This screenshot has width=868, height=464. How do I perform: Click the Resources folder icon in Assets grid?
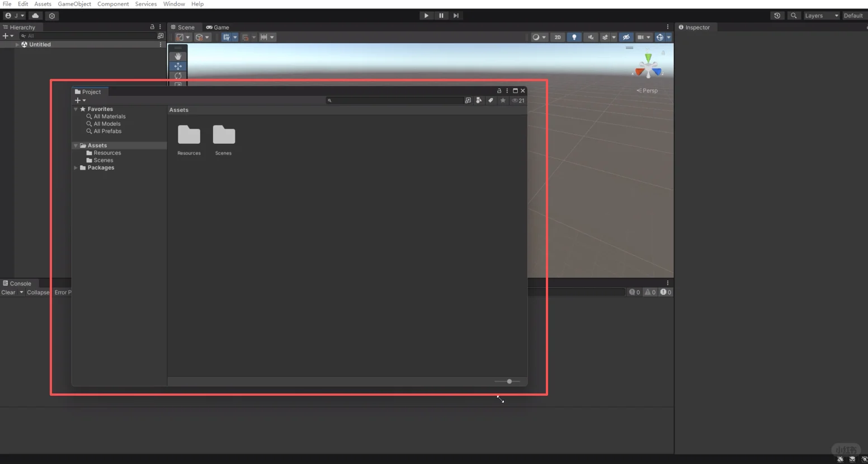(189, 135)
